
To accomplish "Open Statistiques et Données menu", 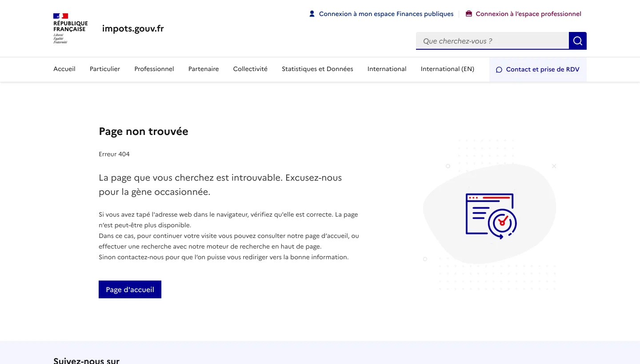I will pos(317,69).
